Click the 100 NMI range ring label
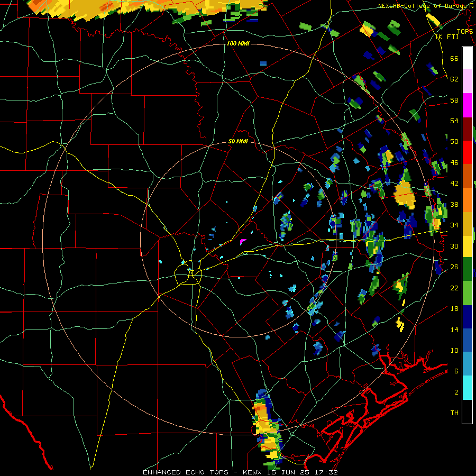 (x=237, y=43)
